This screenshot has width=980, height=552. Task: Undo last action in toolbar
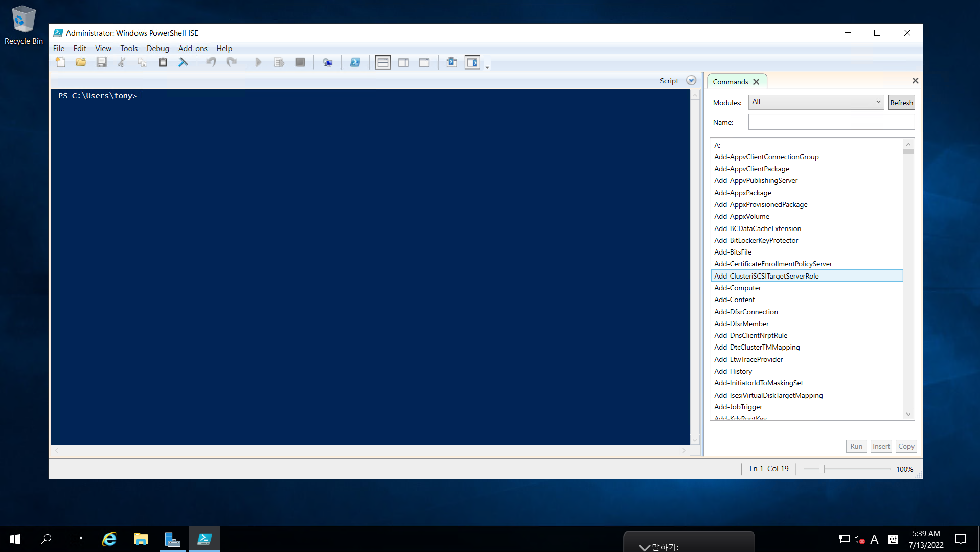[211, 62]
